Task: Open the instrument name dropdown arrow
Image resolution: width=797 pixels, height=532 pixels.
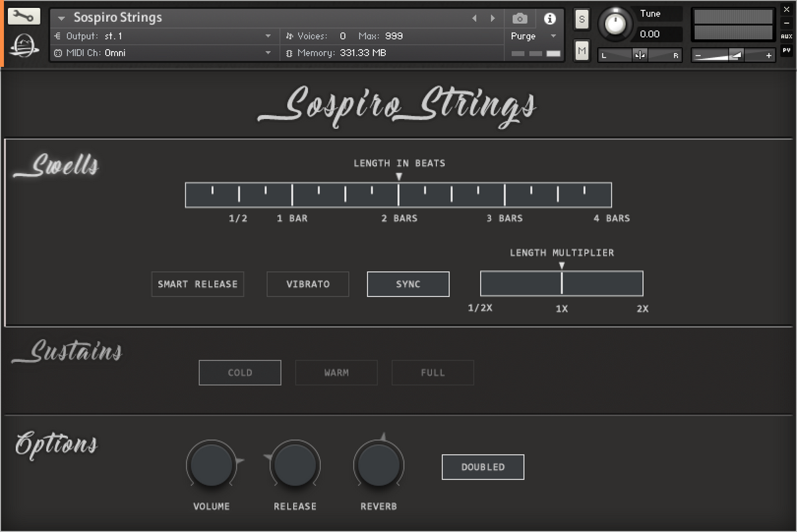Action: [x=62, y=19]
